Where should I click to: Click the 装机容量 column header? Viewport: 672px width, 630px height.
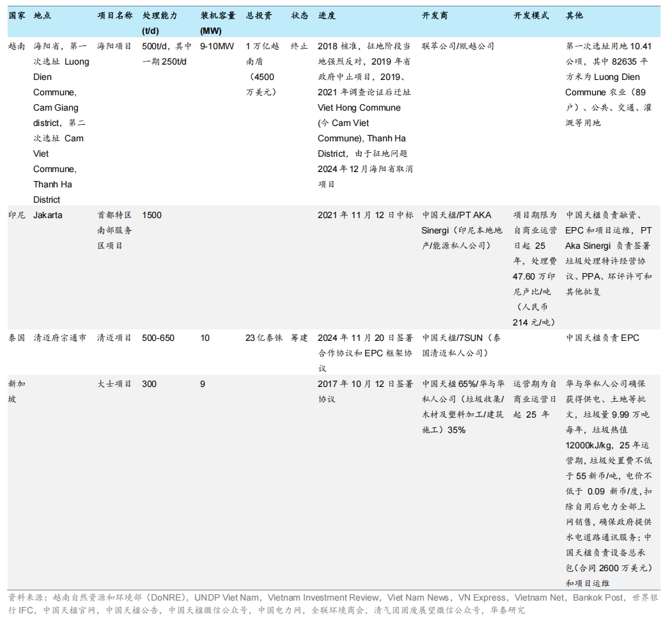click(x=218, y=23)
